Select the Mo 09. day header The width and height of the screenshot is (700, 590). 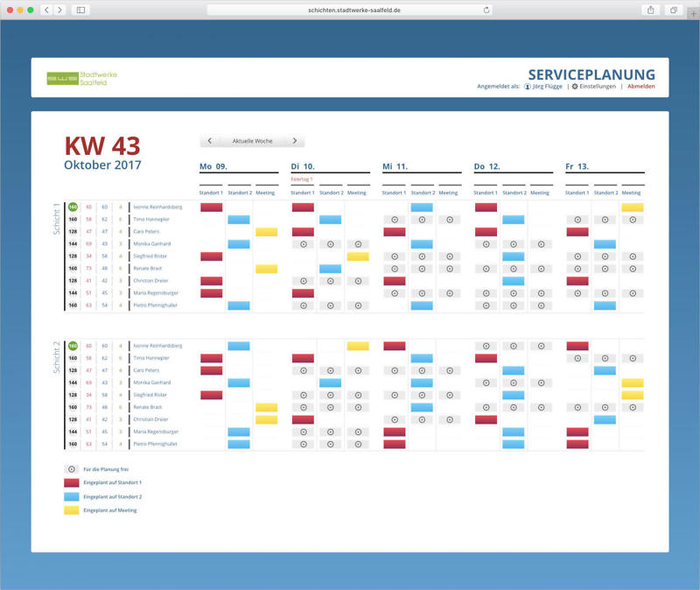pos(213,166)
